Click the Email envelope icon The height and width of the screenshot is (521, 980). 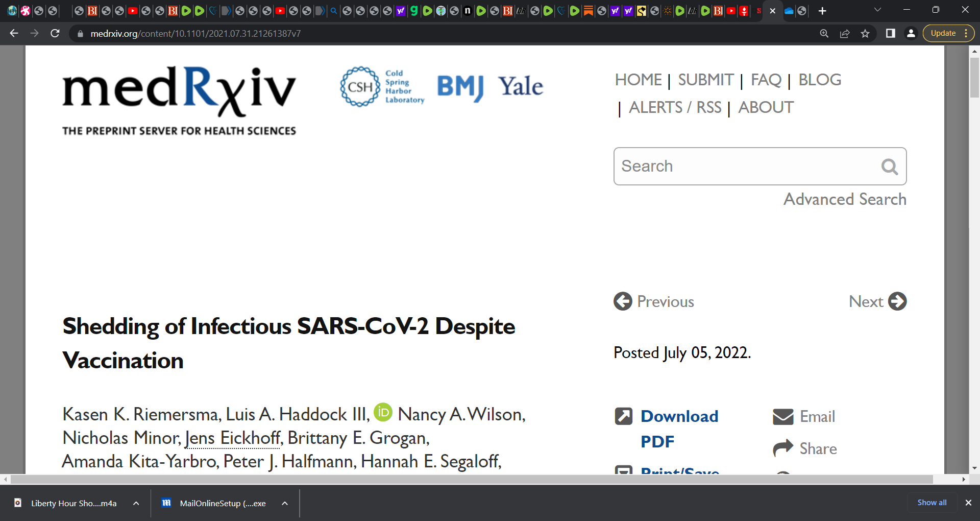(x=783, y=417)
